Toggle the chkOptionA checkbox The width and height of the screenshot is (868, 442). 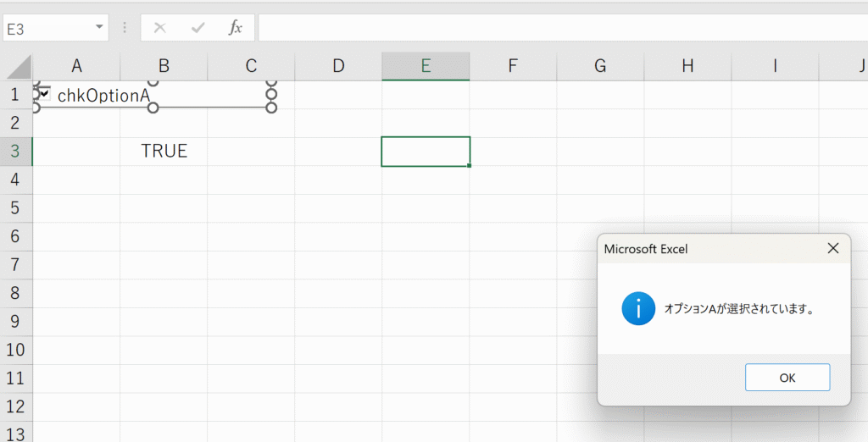pos(44,95)
